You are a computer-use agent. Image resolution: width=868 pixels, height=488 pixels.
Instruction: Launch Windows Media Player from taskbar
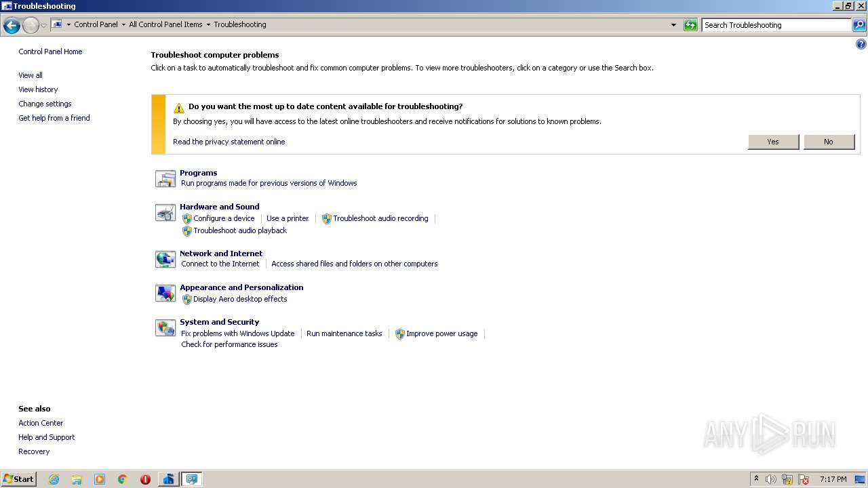(100, 479)
